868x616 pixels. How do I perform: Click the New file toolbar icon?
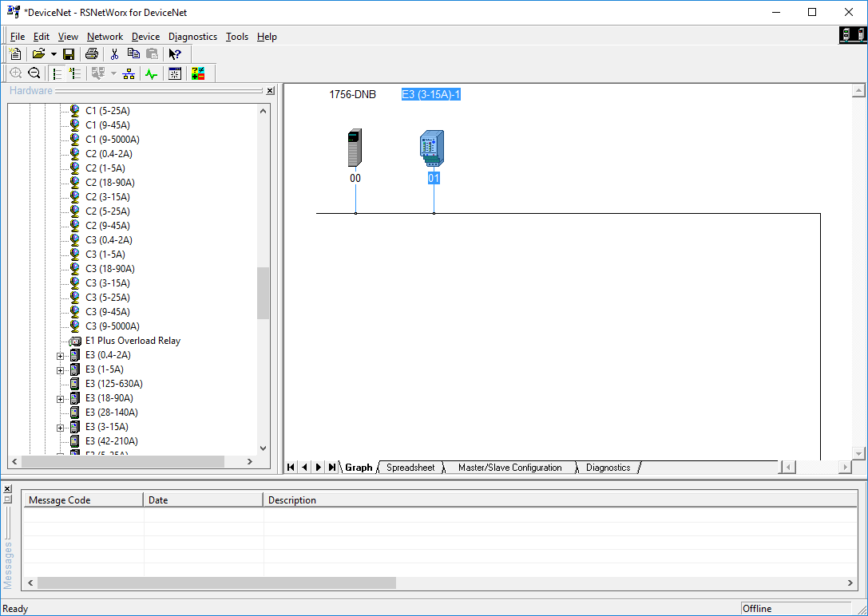point(15,53)
